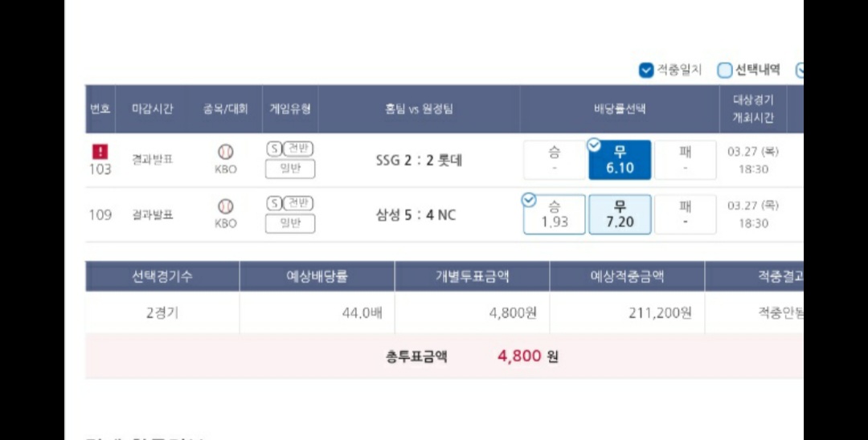Click the 4,800 total bet amount

tap(519, 356)
